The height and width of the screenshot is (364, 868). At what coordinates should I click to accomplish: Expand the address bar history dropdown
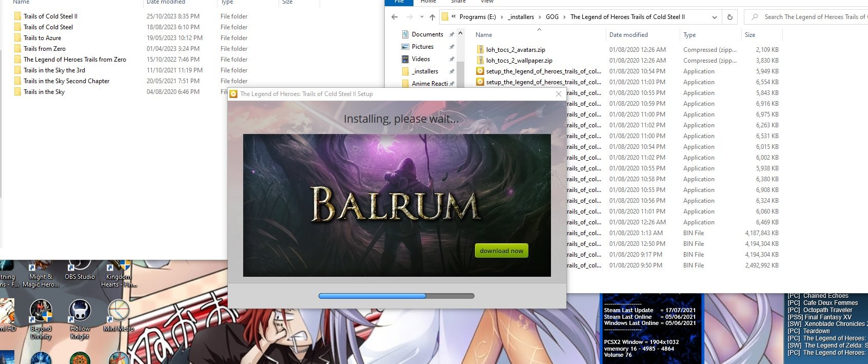click(x=715, y=17)
